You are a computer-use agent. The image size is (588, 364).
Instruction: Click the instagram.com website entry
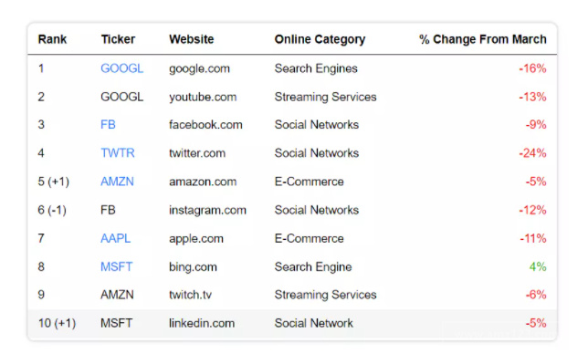(x=208, y=211)
